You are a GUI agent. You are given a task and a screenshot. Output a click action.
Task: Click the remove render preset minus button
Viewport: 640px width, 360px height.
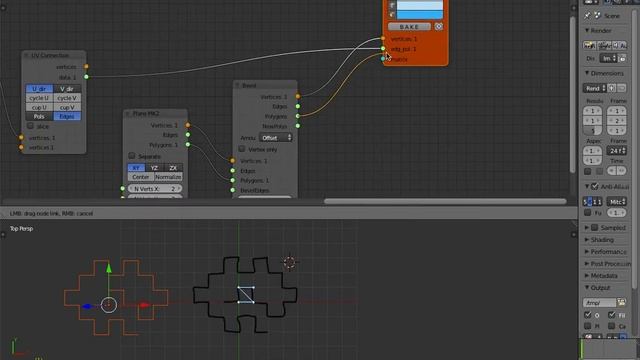pos(621,88)
